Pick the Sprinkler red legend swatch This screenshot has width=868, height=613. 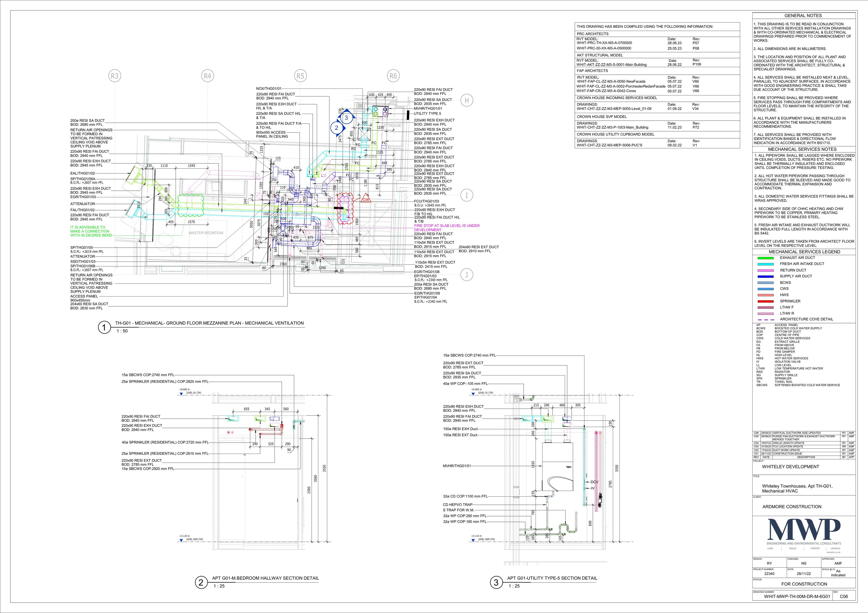pyautogui.click(x=766, y=301)
